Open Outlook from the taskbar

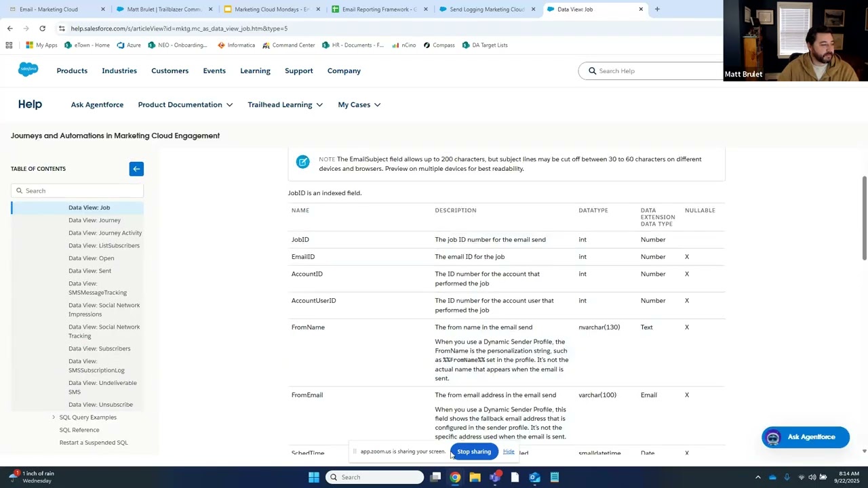[534, 477]
